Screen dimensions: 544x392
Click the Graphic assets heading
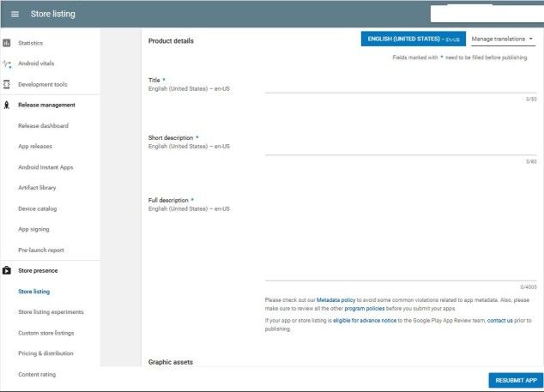point(171,362)
